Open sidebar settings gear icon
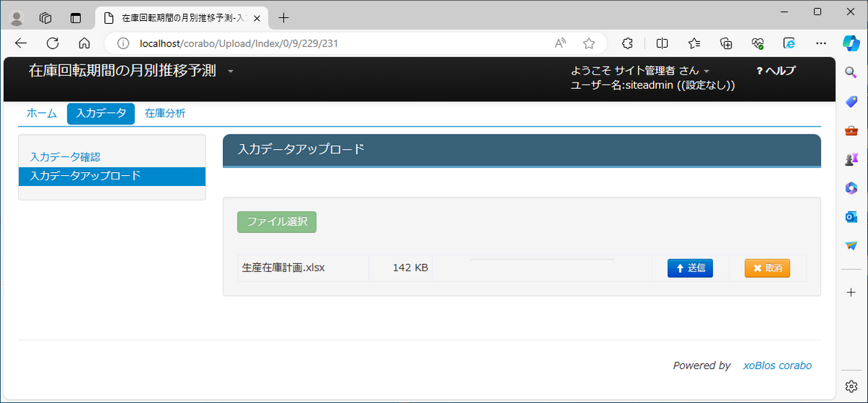Viewport: 868px width, 403px height. click(x=851, y=385)
